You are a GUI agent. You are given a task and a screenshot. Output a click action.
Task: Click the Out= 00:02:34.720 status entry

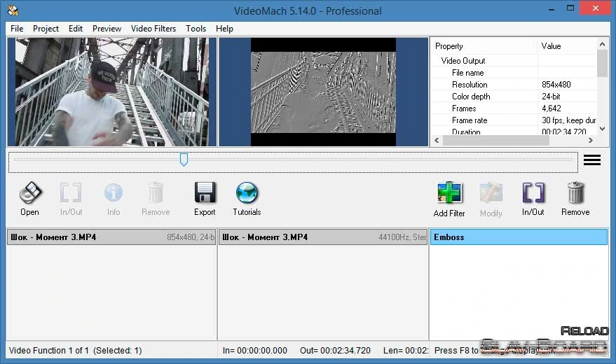pos(335,351)
